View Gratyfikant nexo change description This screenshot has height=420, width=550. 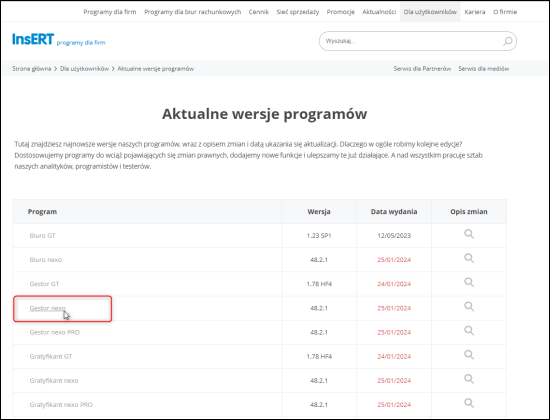pyautogui.click(x=469, y=379)
